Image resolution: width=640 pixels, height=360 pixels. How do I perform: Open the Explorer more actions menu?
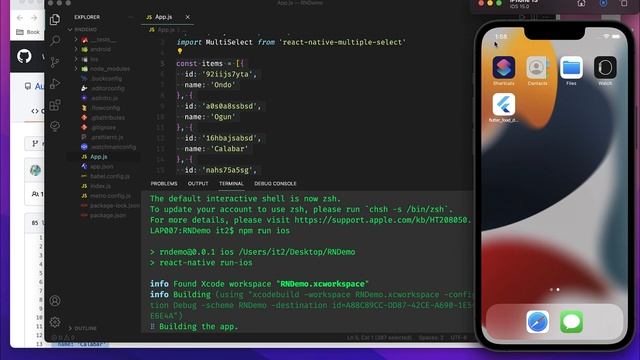[x=131, y=17]
